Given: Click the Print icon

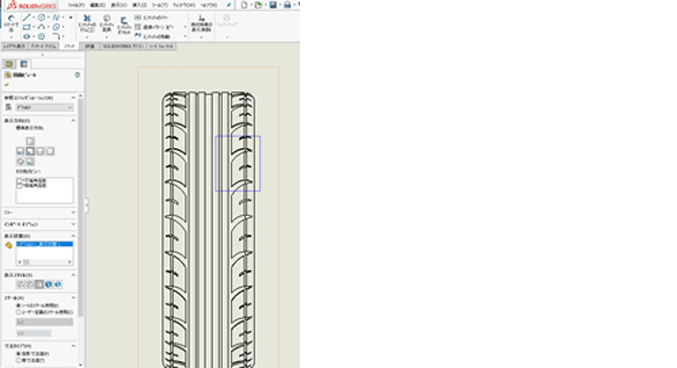Looking at the screenshot, I should 287,5.
